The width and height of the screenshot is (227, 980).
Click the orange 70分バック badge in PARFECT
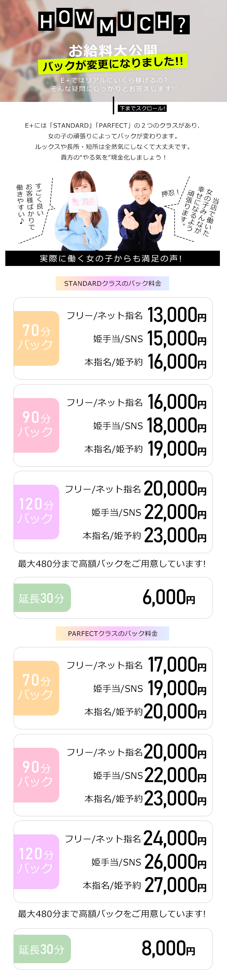coord(36,688)
